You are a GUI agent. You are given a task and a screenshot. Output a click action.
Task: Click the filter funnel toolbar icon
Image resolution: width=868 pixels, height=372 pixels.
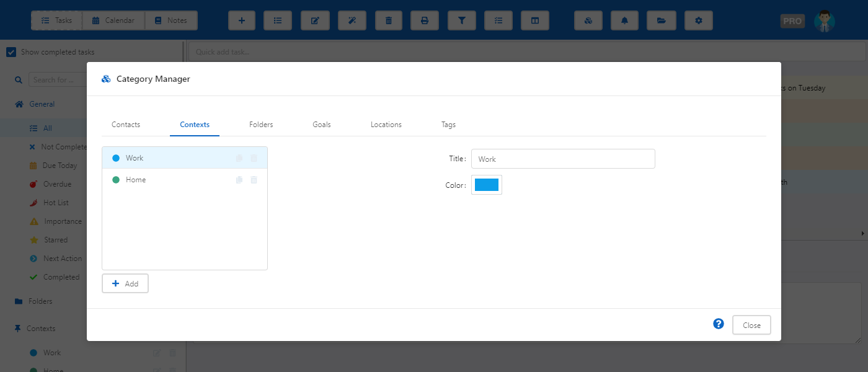click(462, 20)
